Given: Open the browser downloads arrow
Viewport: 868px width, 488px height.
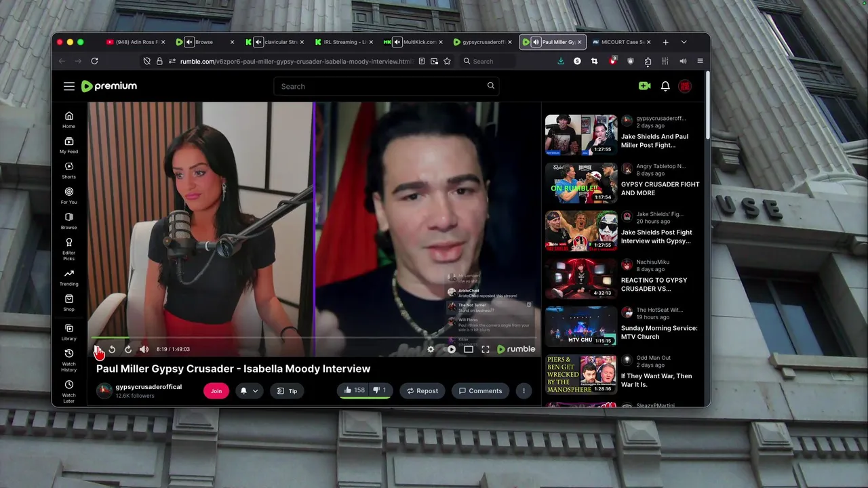Looking at the screenshot, I should [560, 61].
